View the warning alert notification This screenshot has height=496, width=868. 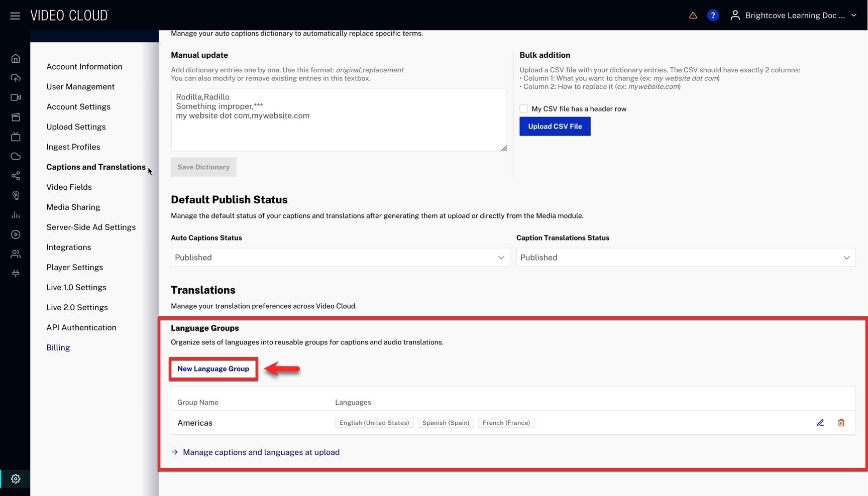pos(693,16)
